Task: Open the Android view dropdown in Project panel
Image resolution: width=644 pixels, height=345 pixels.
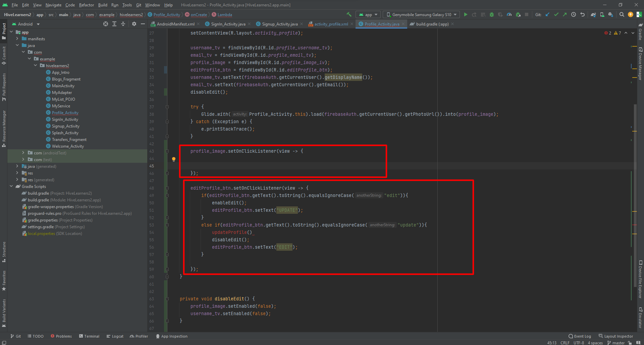Action: pyautogui.click(x=26, y=24)
